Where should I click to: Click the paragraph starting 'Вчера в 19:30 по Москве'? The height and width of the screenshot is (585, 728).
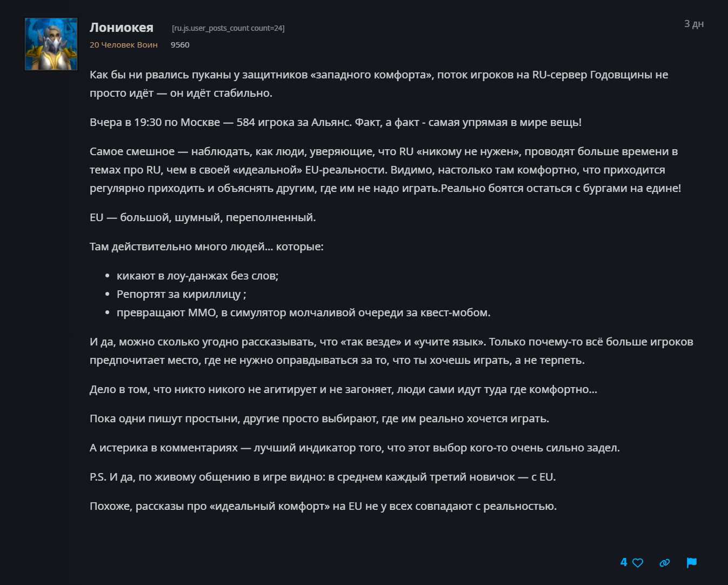[336, 122]
